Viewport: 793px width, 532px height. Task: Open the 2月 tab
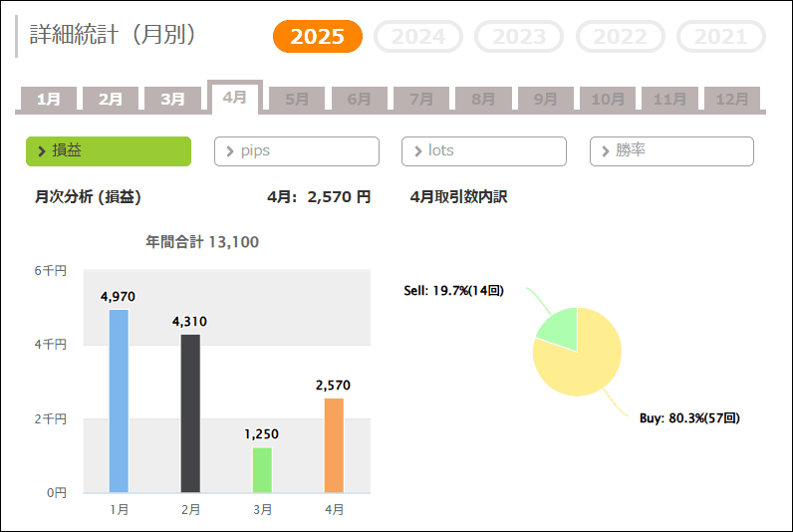pyautogui.click(x=111, y=99)
